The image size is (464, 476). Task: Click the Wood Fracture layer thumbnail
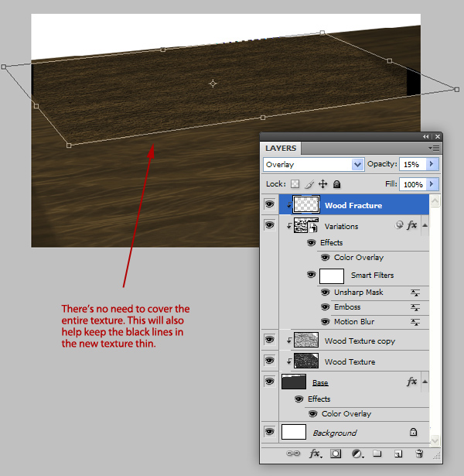(x=306, y=204)
